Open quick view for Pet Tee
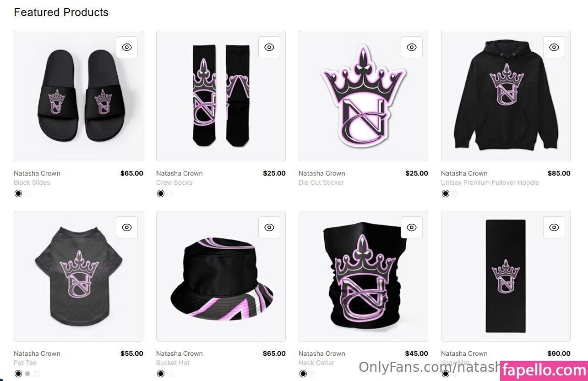The width and height of the screenshot is (588, 381). click(127, 227)
